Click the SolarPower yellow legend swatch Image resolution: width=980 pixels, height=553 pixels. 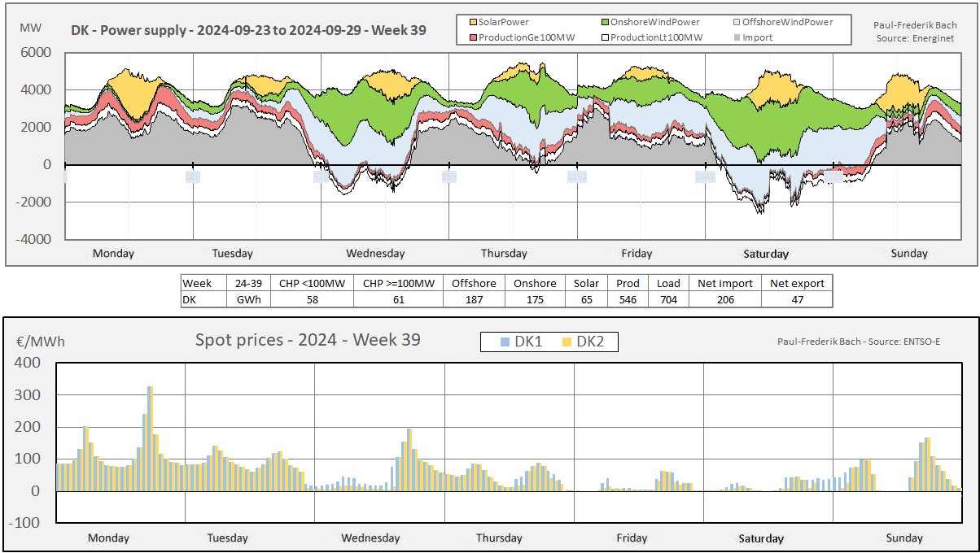tap(471, 22)
